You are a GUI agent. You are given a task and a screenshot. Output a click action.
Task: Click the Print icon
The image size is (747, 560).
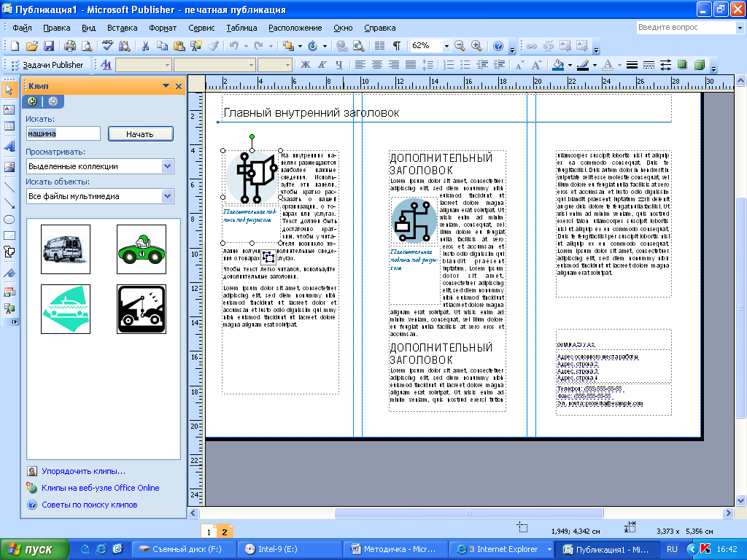[70, 46]
